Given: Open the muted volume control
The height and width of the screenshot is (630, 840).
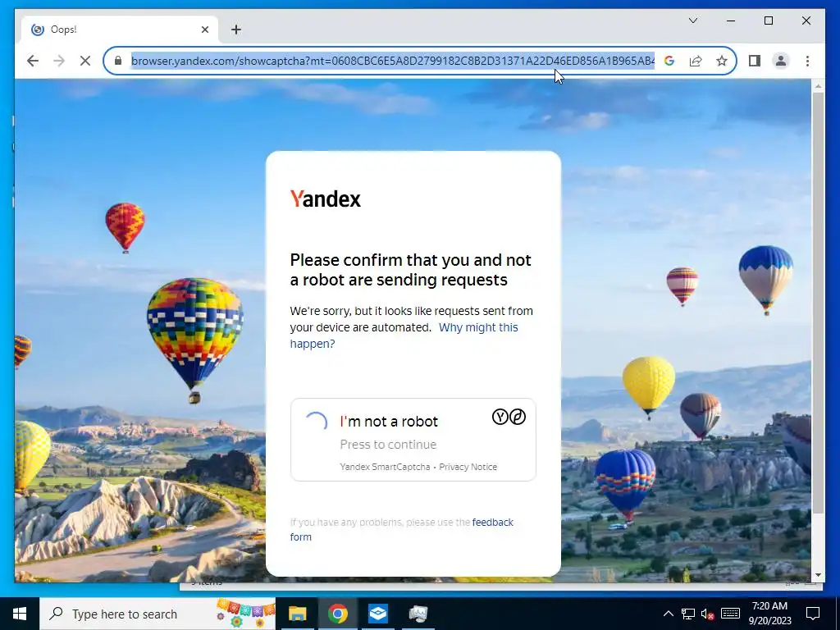Looking at the screenshot, I should 707,614.
